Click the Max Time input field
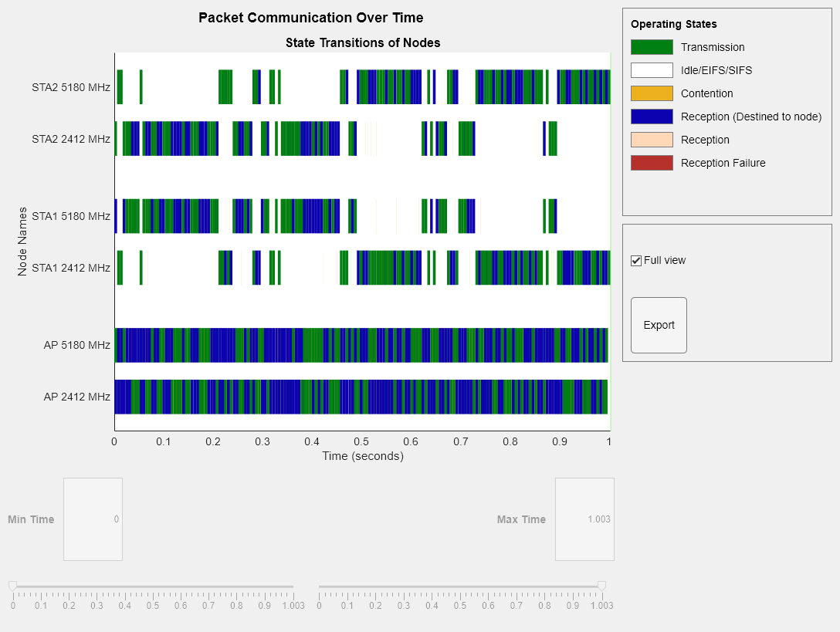 584,519
